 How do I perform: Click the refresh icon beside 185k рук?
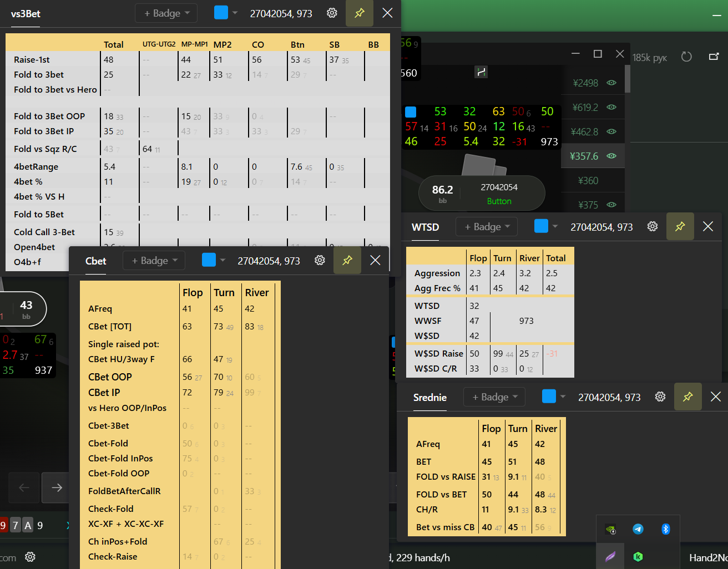[x=686, y=57]
